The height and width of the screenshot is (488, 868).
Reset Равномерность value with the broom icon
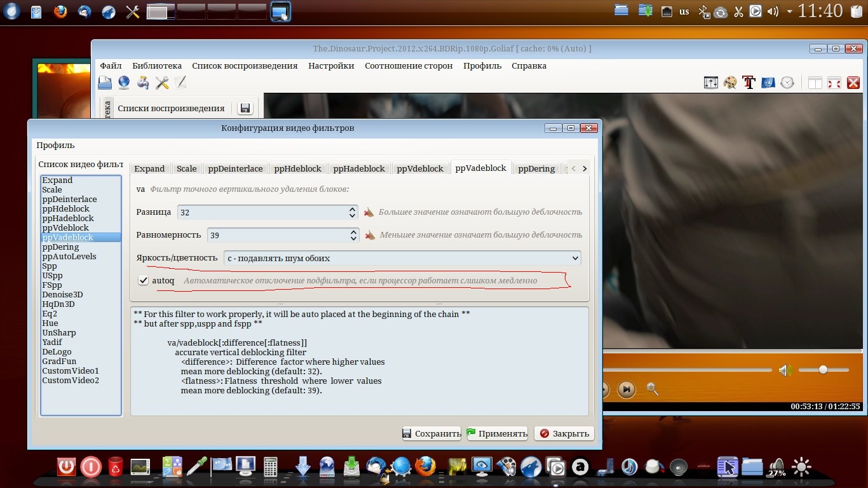point(369,235)
